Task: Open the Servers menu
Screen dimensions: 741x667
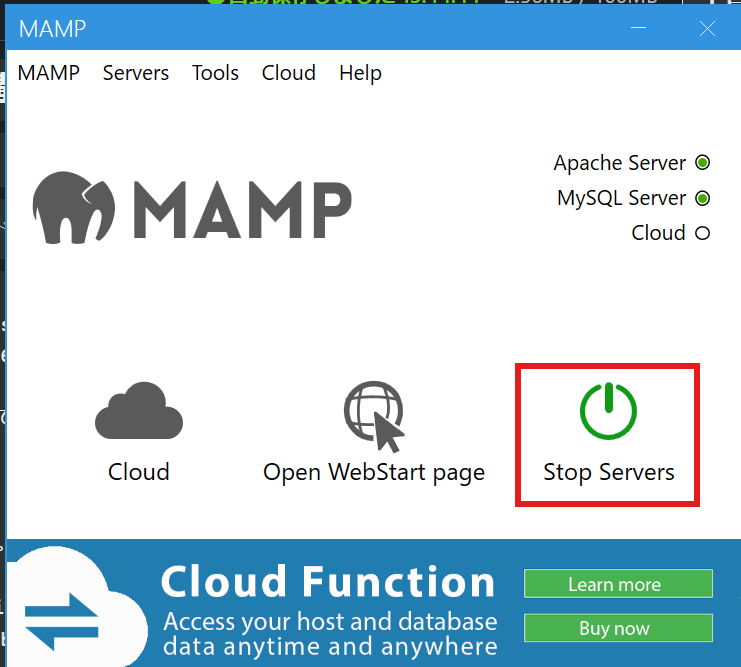Action: [136, 73]
